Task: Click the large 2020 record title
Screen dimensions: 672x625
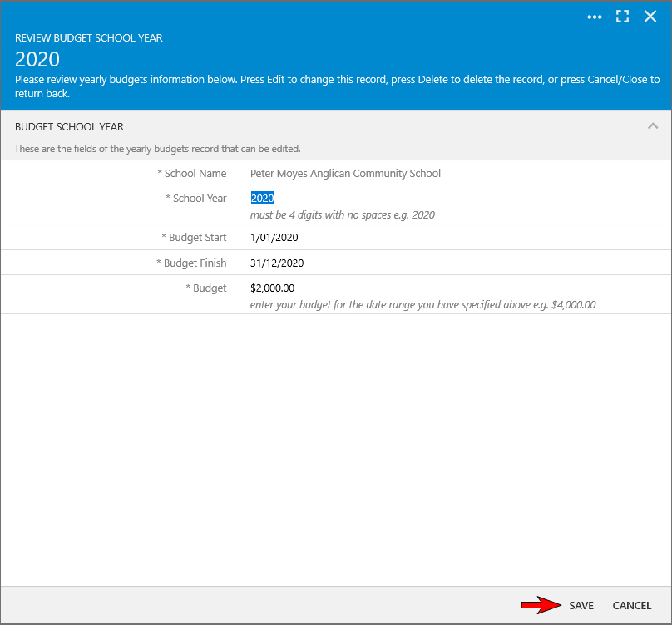Action: 37,60
